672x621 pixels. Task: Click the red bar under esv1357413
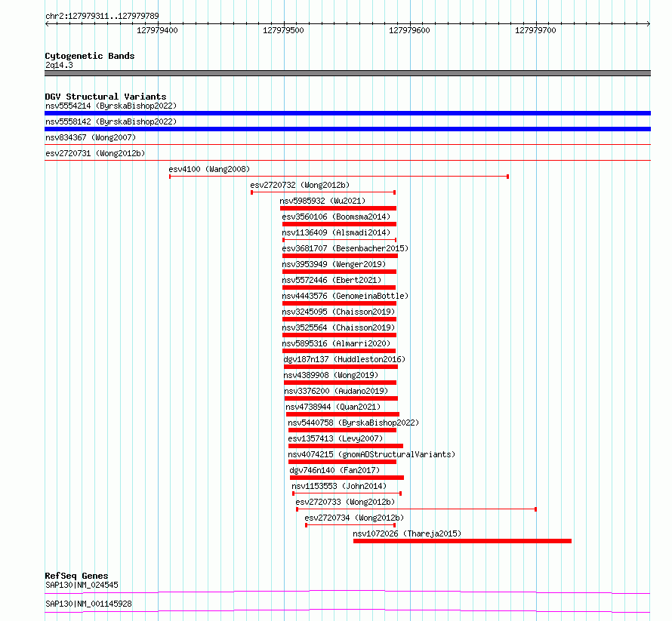346,446
